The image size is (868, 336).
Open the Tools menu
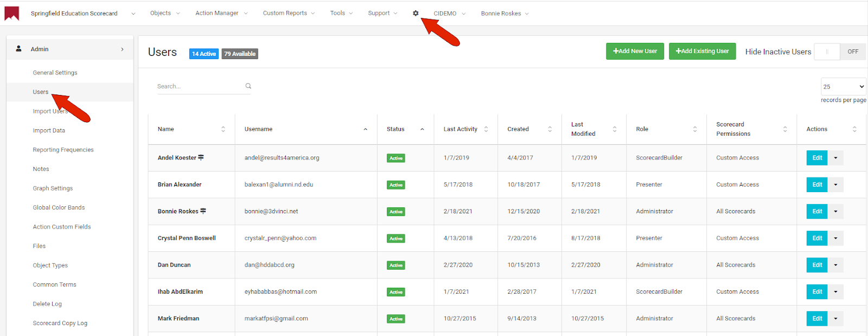pos(341,13)
